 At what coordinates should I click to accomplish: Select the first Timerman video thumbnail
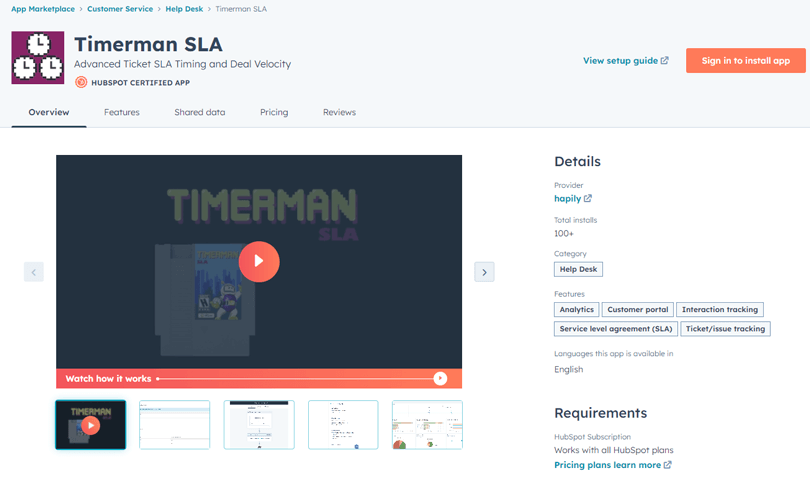[x=90, y=425]
